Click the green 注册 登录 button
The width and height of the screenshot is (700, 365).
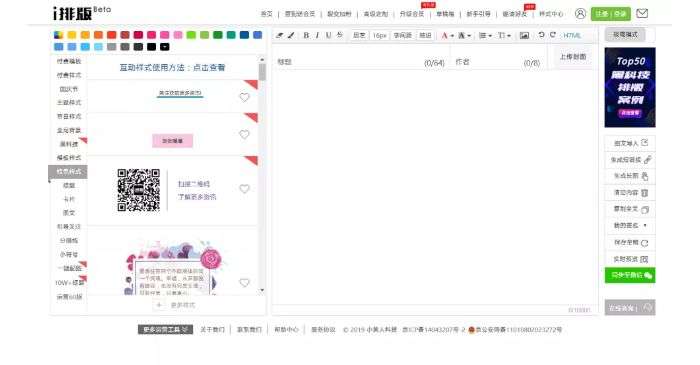(611, 14)
